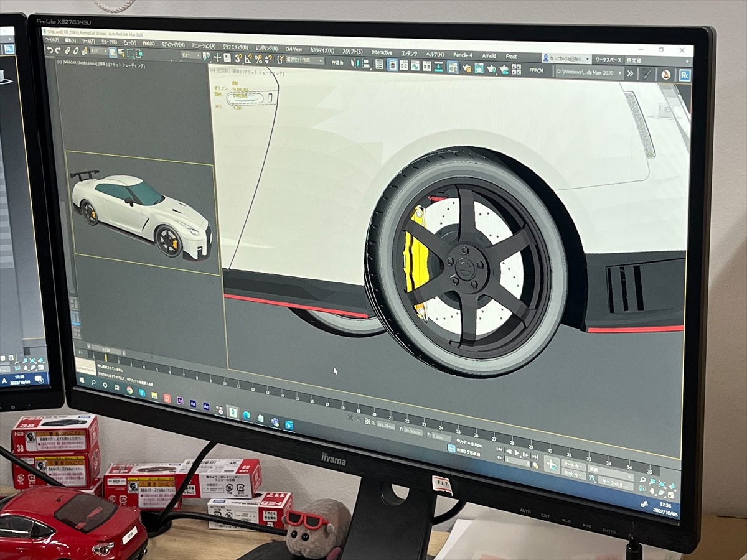The height and width of the screenshot is (560, 747).
Task: Click the left viewport shading label
Action: (126, 66)
